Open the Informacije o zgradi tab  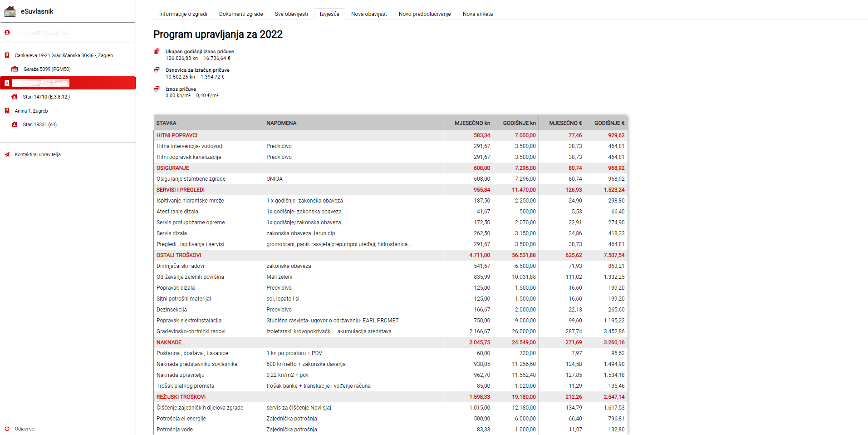point(183,14)
